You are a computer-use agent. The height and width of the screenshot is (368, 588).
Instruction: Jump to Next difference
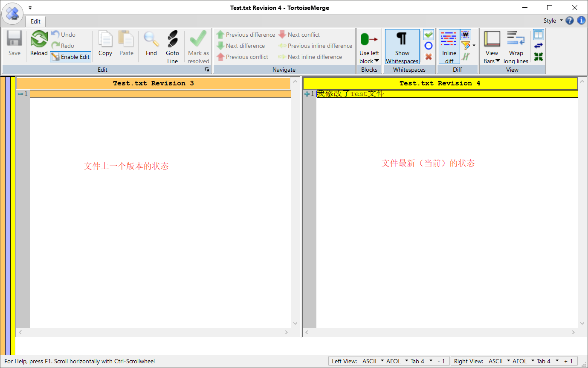[240, 46]
